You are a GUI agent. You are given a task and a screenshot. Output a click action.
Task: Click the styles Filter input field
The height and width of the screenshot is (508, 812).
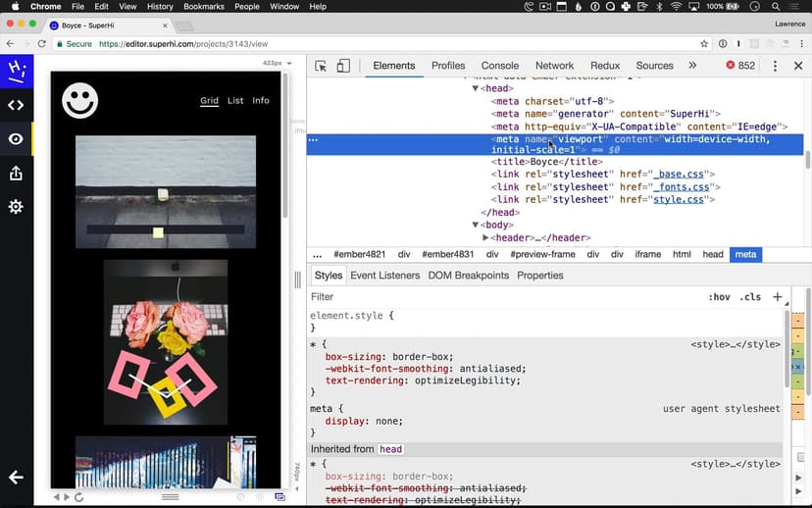coord(490,297)
